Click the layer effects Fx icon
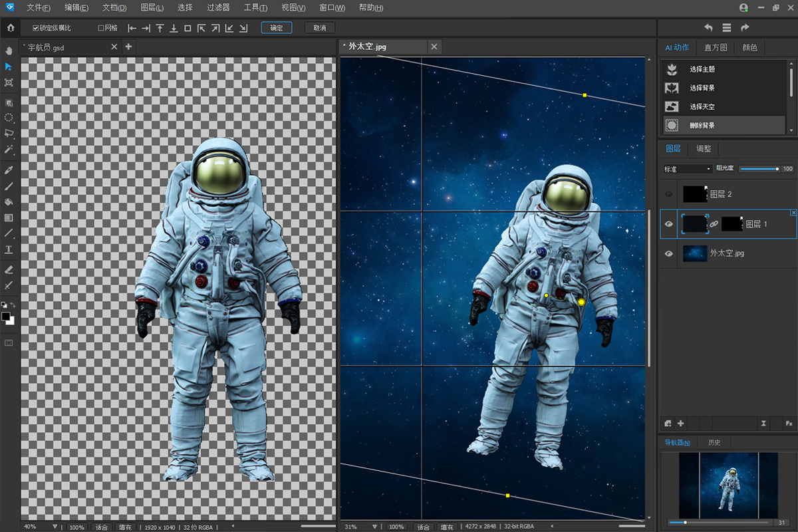798x532 pixels. click(x=789, y=424)
